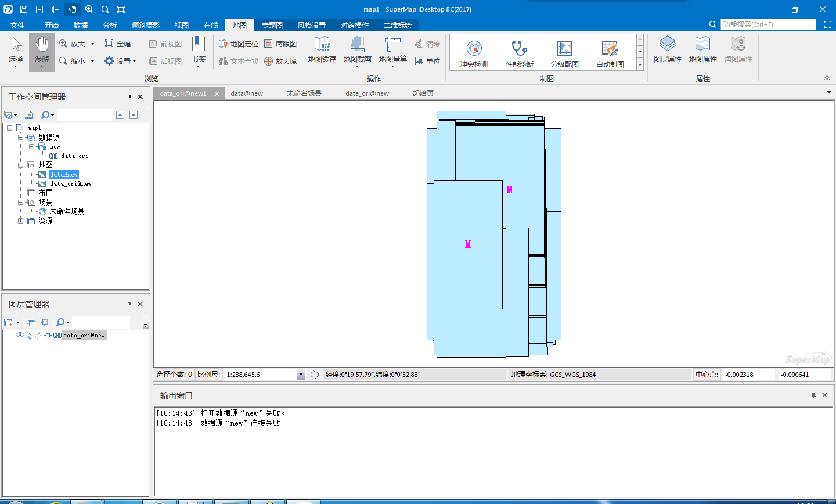Open 地图量算 map measure tool
This screenshot has height=504, width=836.
pos(393,51)
